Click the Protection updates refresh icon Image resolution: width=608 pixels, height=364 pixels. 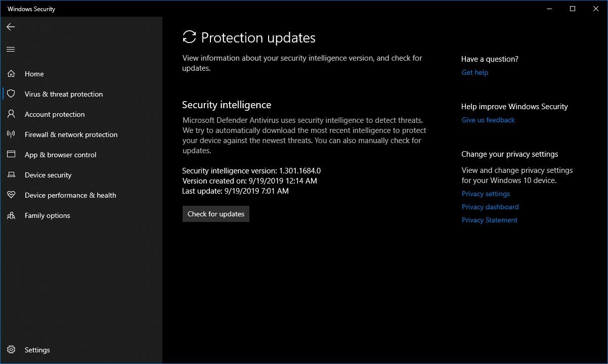pos(189,37)
